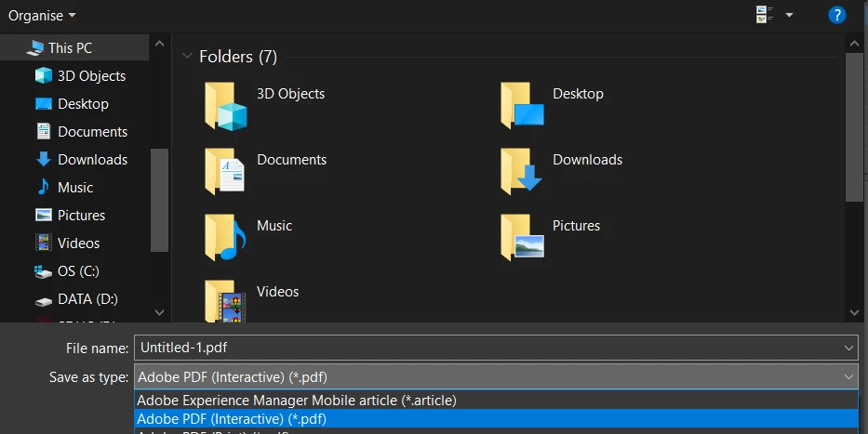The height and width of the screenshot is (434, 868).
Task: Click sidebar scrollbar down arrow
Action: [x=159, y=312]
